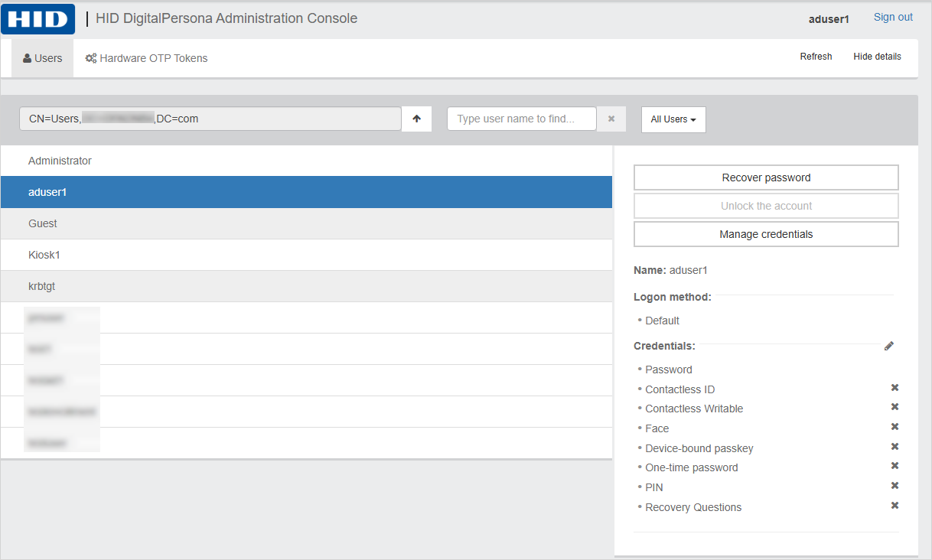Clear the user name search field
The width and height of the screenshot is (932, 560).
611,119
